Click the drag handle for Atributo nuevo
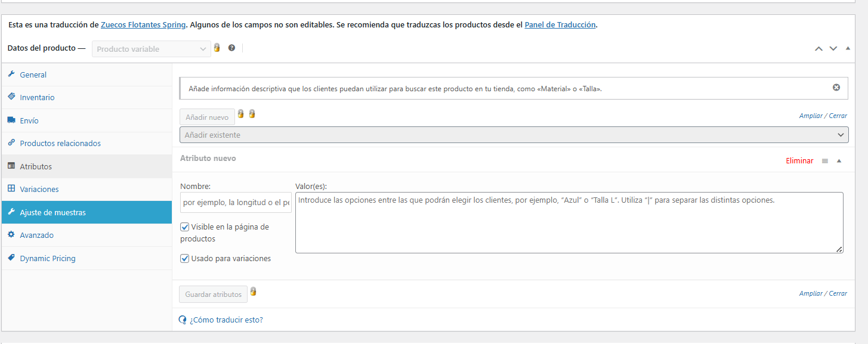 tap(825, 161)
